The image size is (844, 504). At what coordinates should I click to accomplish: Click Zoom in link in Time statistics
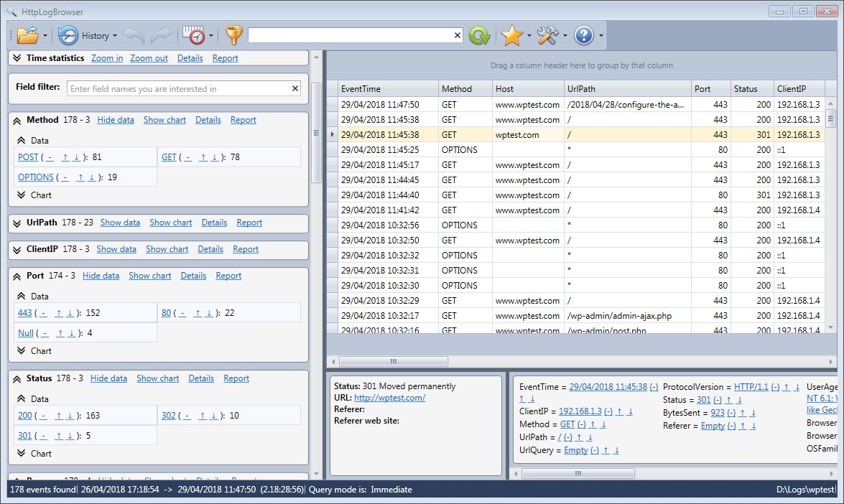click(107, 58)
